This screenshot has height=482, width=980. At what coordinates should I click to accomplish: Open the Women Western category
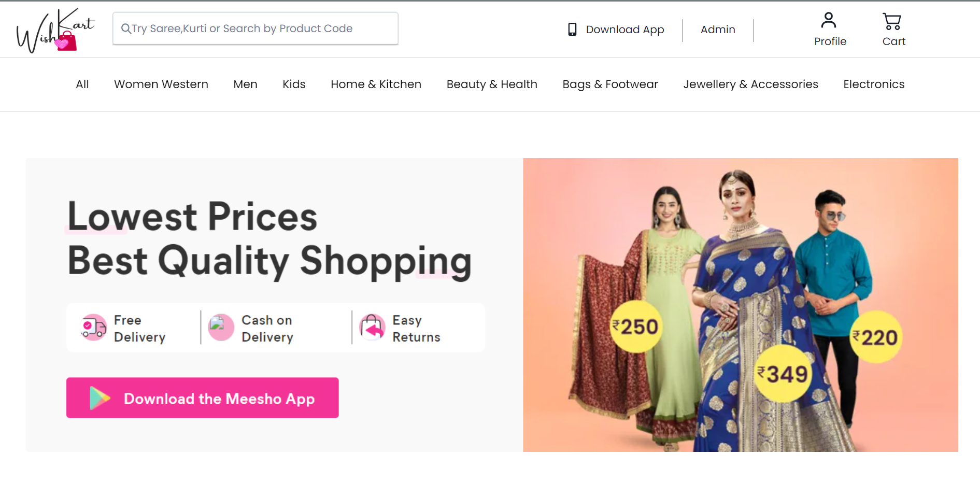pyautogui.click(x=161, y=84)
